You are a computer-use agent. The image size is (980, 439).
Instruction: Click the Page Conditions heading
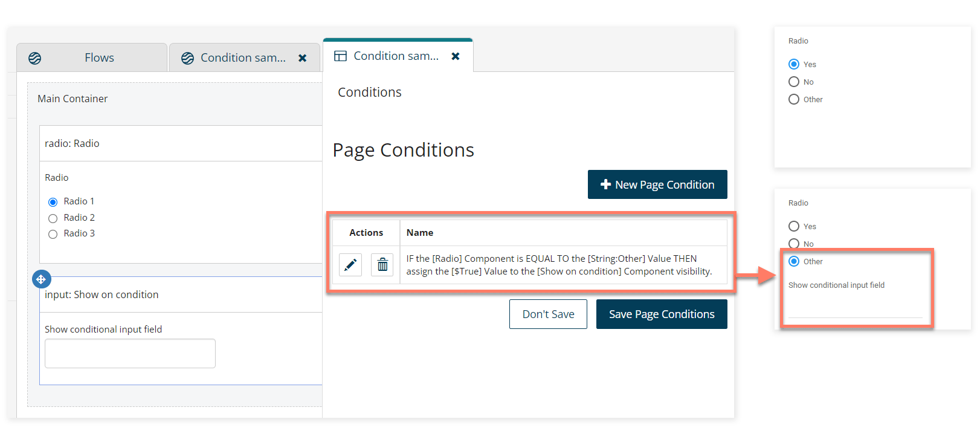tap(404, 150)
